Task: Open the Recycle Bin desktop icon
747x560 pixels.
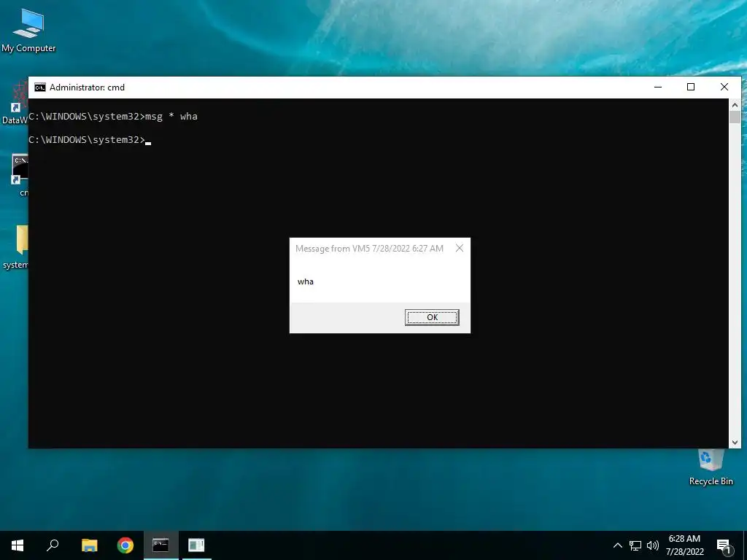Action: point(711,467)
